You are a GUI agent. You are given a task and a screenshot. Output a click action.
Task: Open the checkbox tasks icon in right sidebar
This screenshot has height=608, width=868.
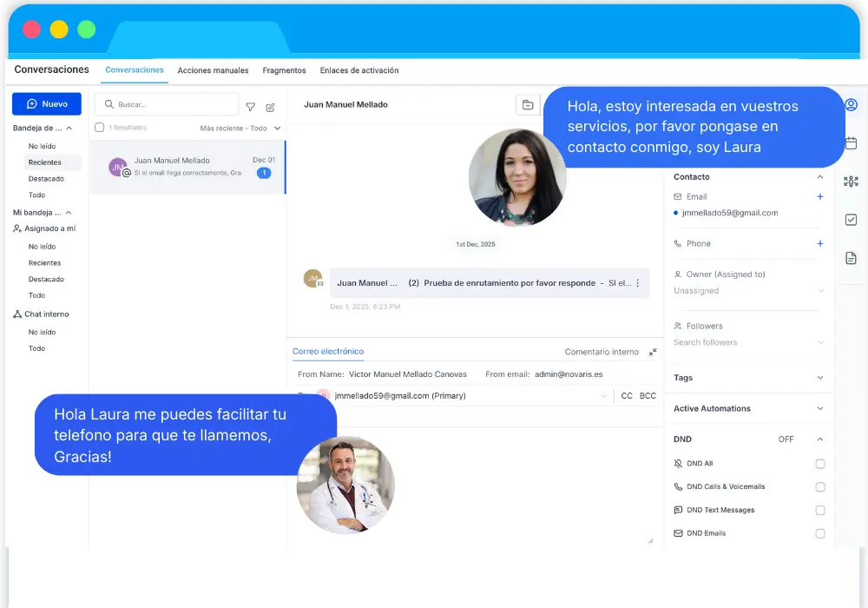pos(851,220)
